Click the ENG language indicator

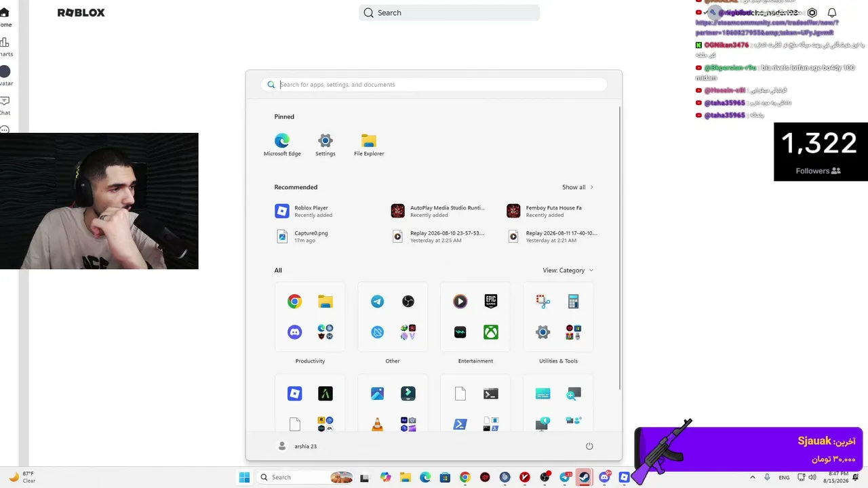[784, 477]
